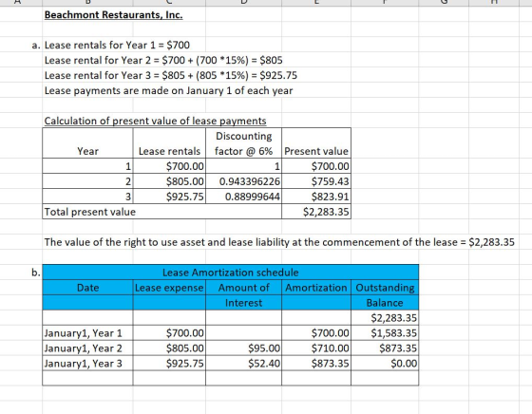Select the Year 2 lease rental formula line
This screenshot has height=414, width=532.
pyautogui.click(x=163, y=61)
